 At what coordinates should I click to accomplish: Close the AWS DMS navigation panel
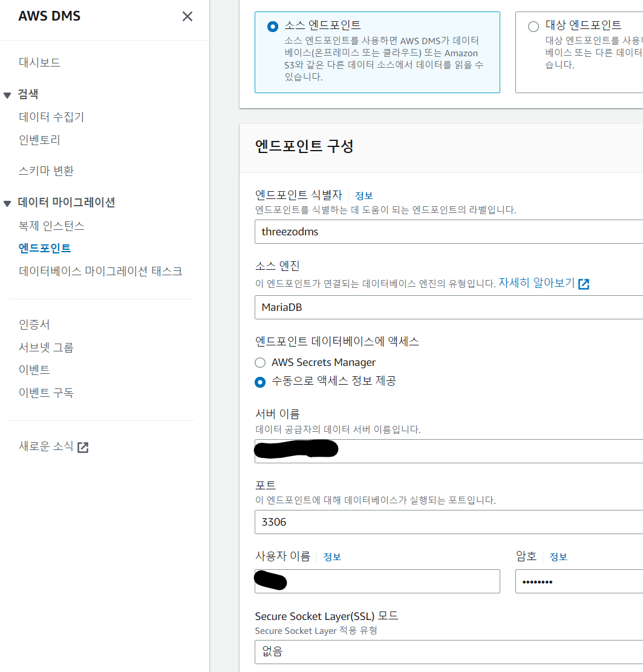pos(188,16)
